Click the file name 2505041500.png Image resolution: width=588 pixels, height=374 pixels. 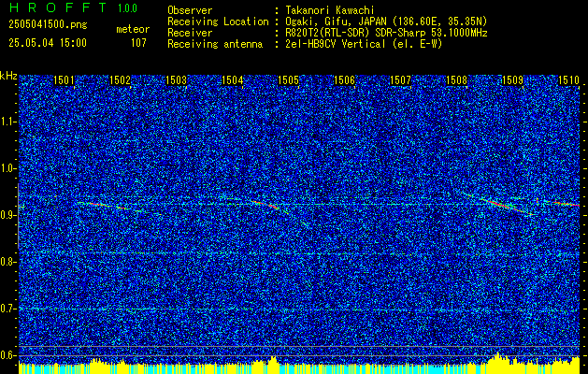click(x=48, y=25)
